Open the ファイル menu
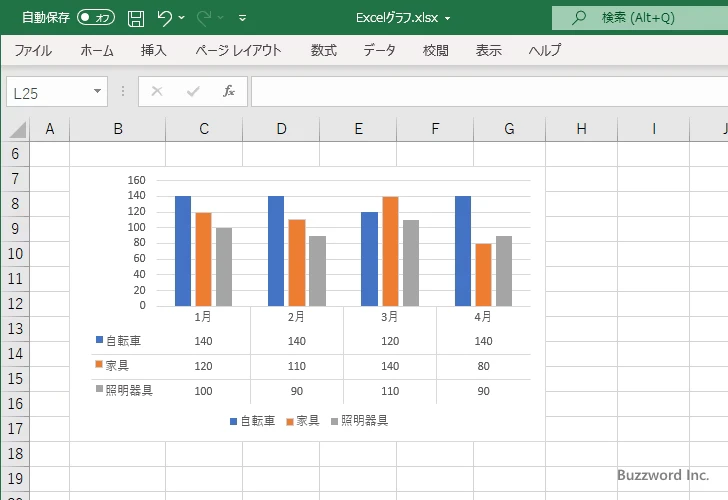 coord(33,50)
